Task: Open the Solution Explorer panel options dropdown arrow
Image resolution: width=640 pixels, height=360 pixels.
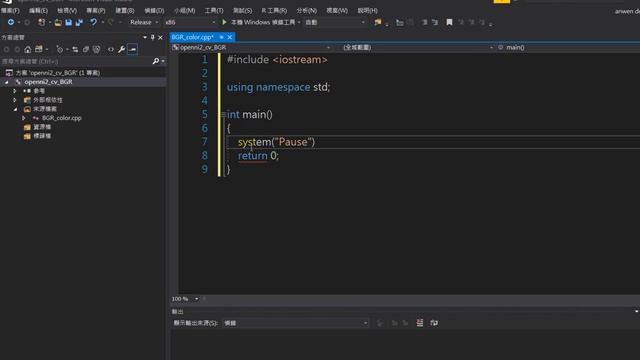Action: [x=145, y=37]
